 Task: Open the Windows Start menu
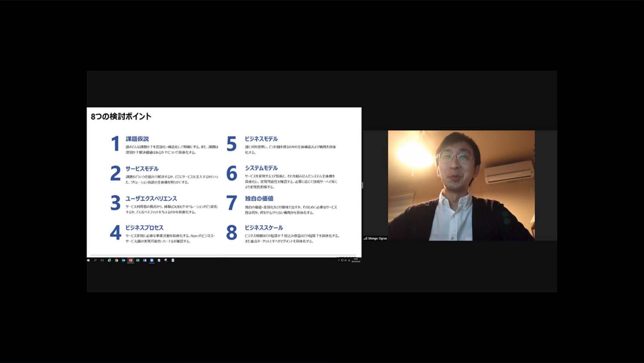click(x=88, y=260)
